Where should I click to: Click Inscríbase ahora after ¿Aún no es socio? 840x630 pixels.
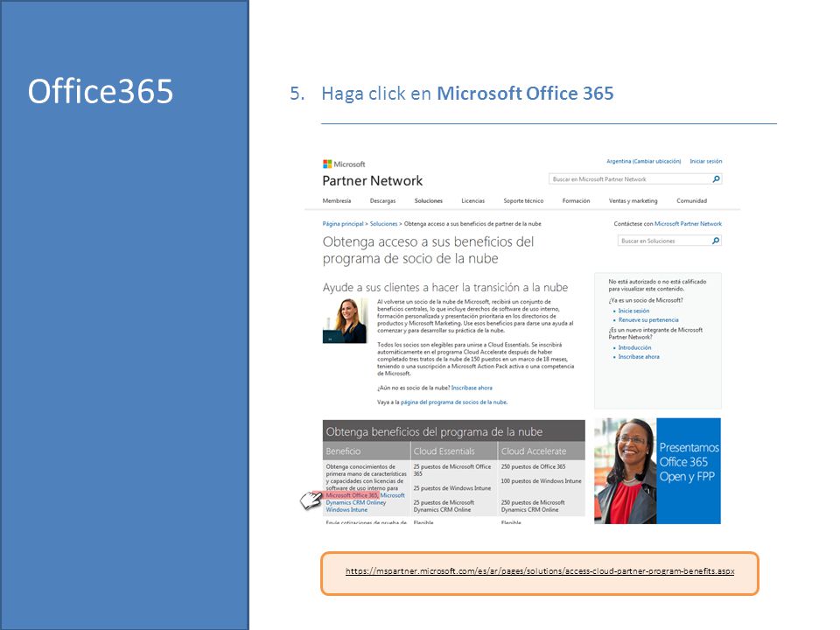[472, 388]
